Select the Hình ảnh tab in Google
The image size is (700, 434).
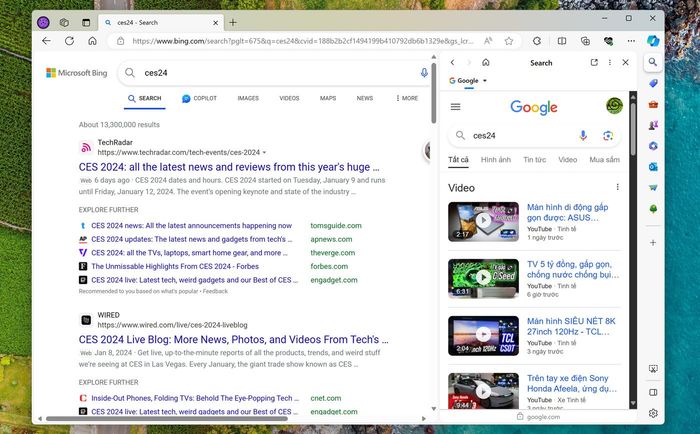pyautogui.click(x=496, y=160)
